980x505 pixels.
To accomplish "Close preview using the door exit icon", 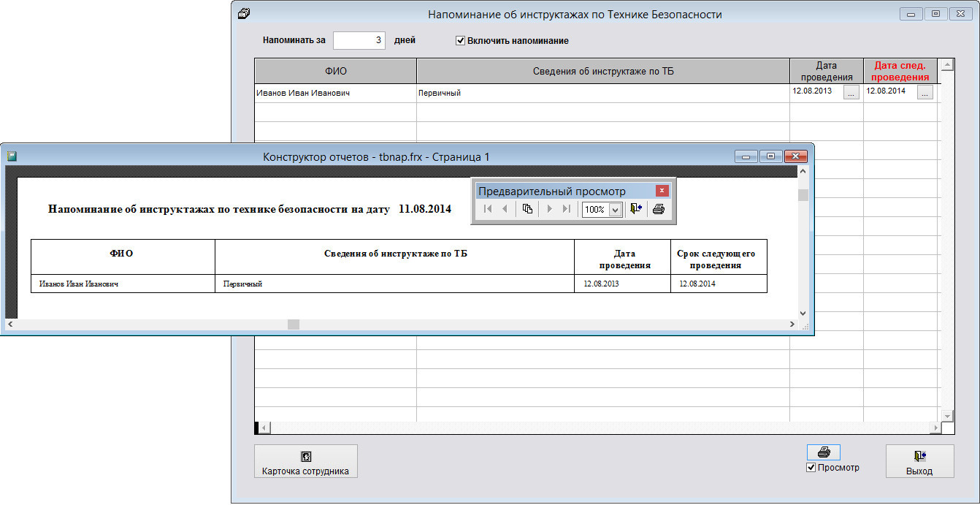I will pos(635,209).
